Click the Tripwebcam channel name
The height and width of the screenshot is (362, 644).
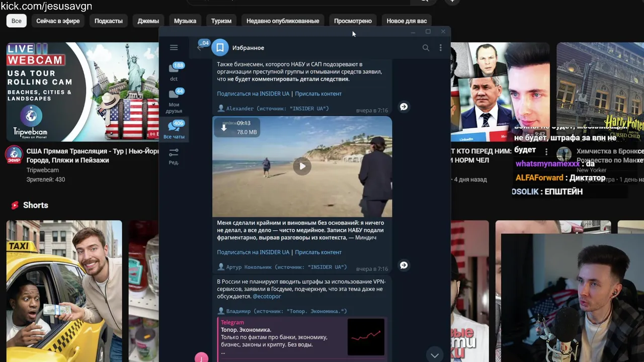click(43, 170)
